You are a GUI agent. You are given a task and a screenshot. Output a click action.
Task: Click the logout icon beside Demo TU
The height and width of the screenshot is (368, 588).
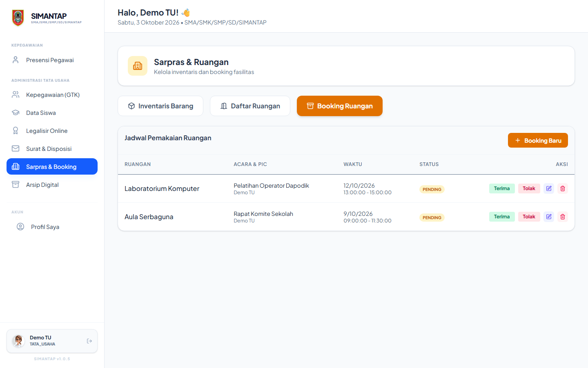[x=89, y=341]
